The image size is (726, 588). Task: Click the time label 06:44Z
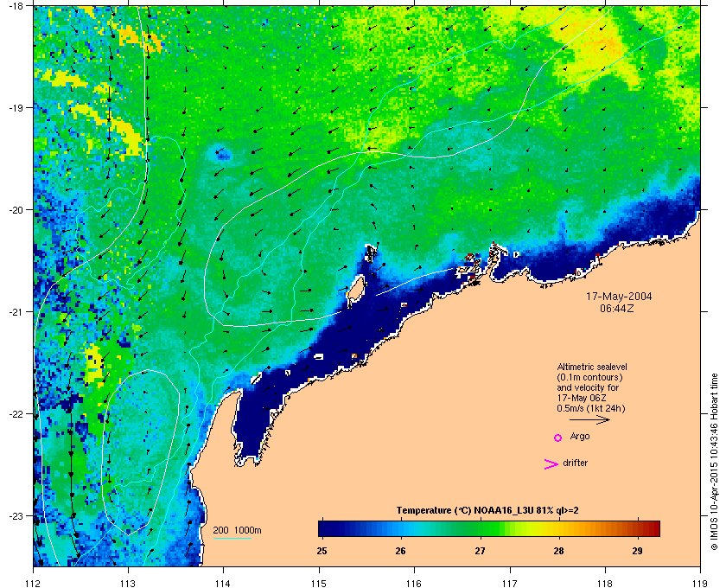coord(617,308)
